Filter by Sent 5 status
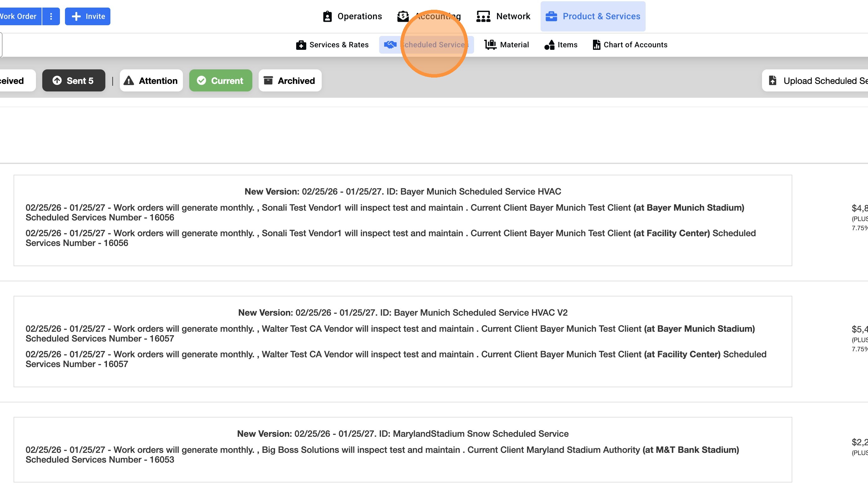 tap(73, 80)
